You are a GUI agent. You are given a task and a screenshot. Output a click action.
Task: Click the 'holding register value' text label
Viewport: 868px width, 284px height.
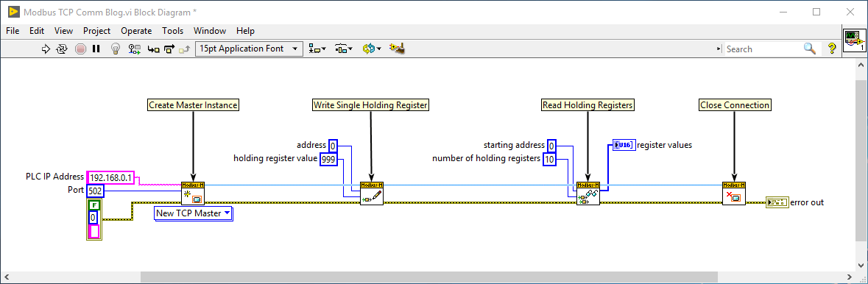coord(275,159)
